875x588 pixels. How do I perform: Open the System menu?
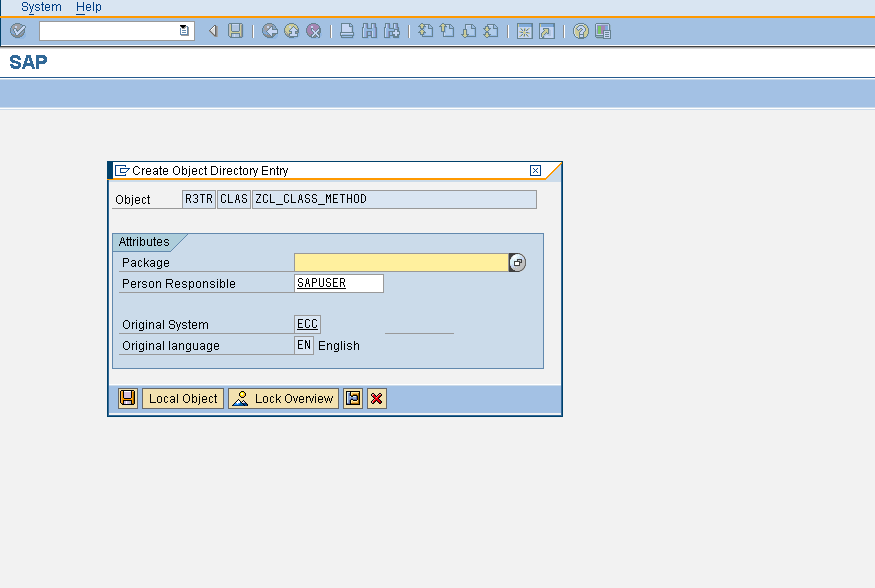pos(41,7)
